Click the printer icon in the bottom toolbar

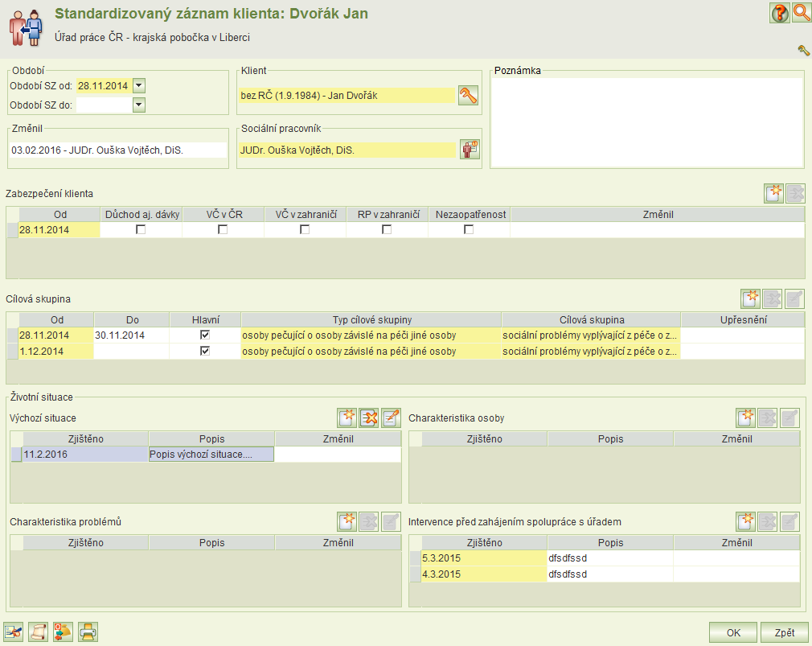[88, 632]
